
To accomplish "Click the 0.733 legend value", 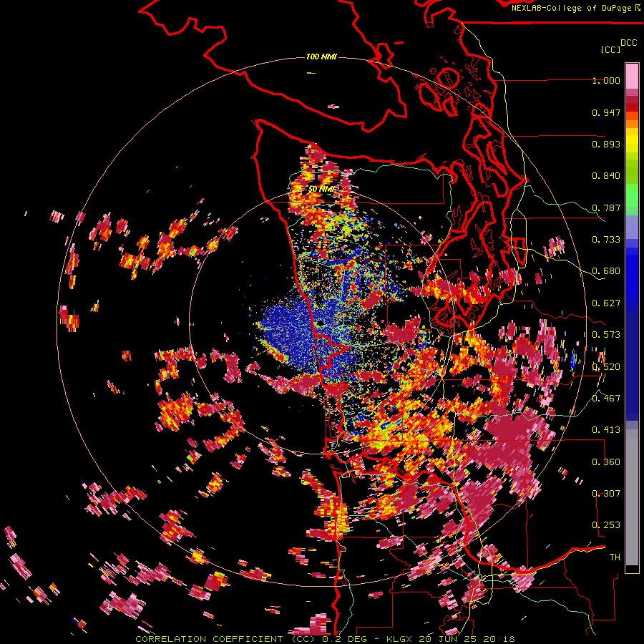I will click(x=606, y=240).
